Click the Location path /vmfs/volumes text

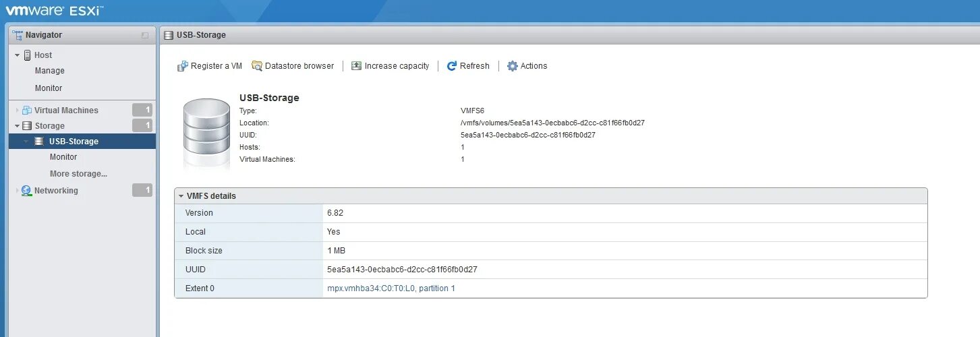552,123
